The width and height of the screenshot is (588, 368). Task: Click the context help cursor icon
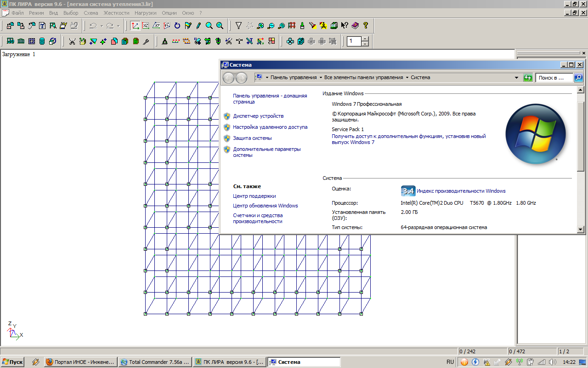[344, 26]
